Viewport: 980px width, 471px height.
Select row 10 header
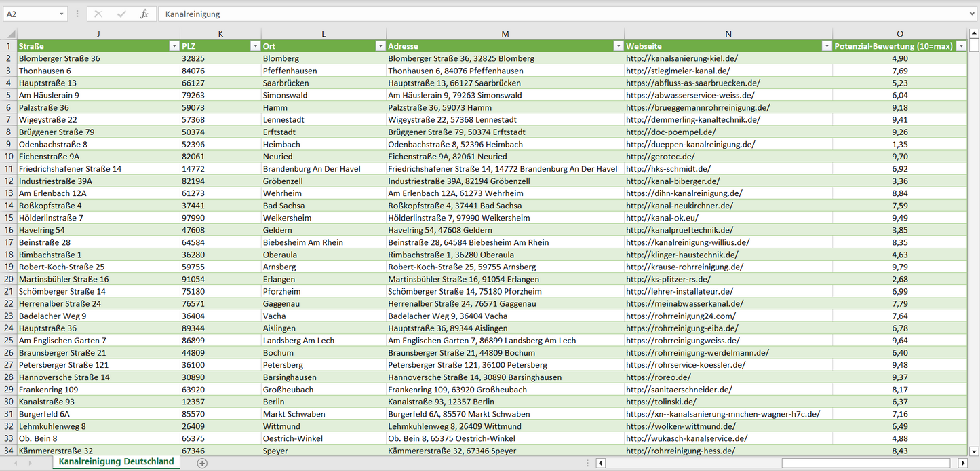(9, 156)
